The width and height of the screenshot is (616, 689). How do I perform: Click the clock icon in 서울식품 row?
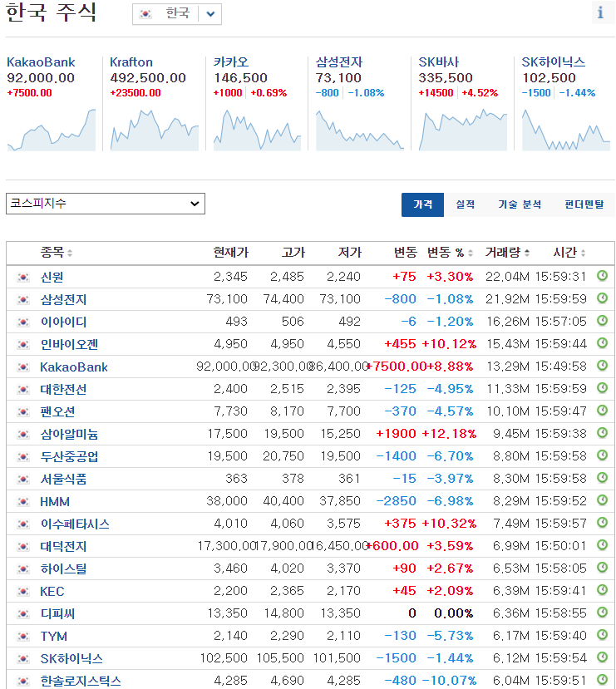pos(602,478)
